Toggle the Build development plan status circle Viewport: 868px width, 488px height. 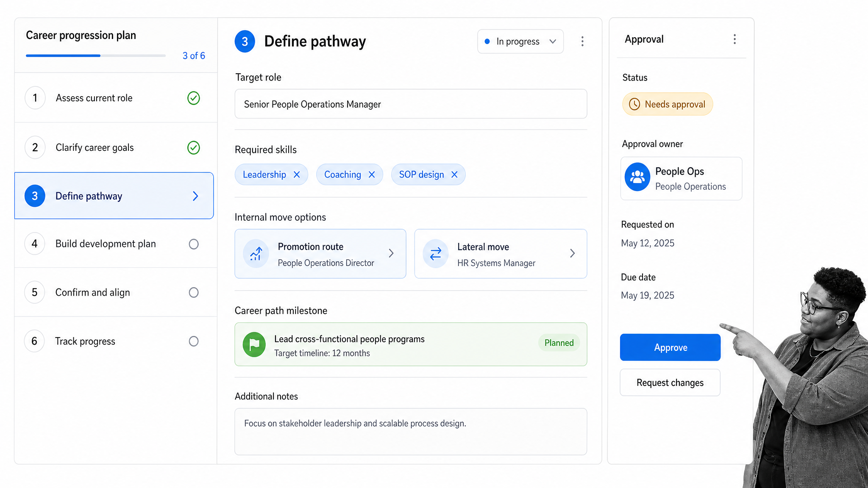pos(194,244)
